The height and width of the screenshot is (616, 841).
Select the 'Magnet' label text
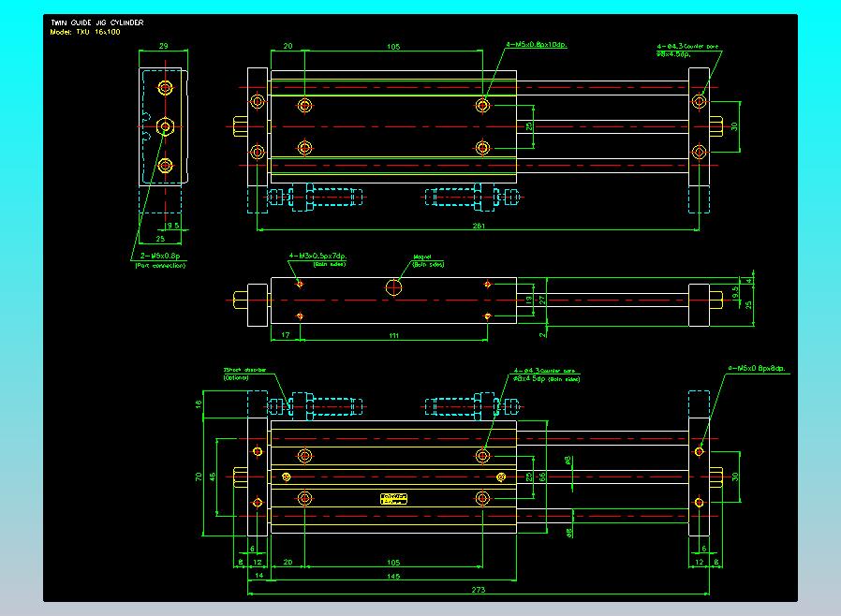tap(422, 257)
